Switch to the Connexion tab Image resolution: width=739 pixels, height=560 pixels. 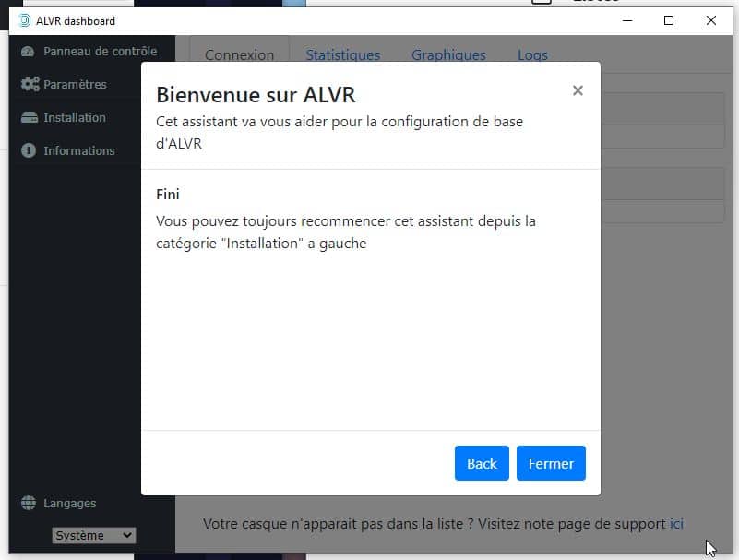coord(239,55)
